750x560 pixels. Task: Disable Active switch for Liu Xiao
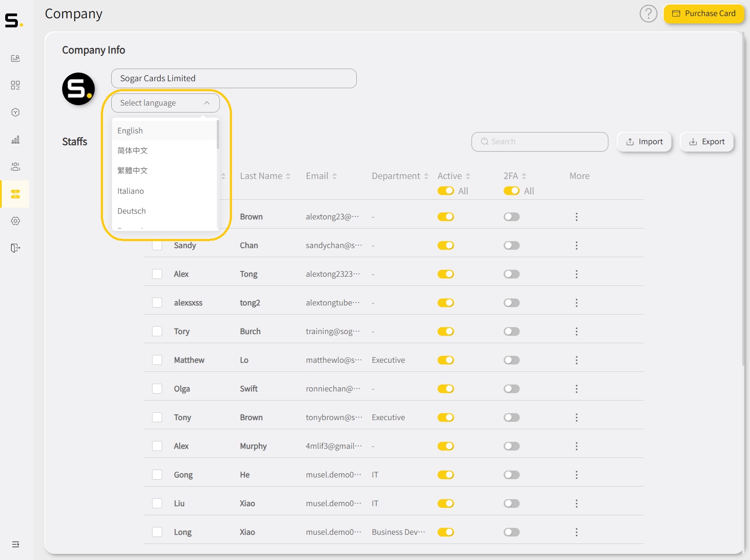click(x=446, y=504)
